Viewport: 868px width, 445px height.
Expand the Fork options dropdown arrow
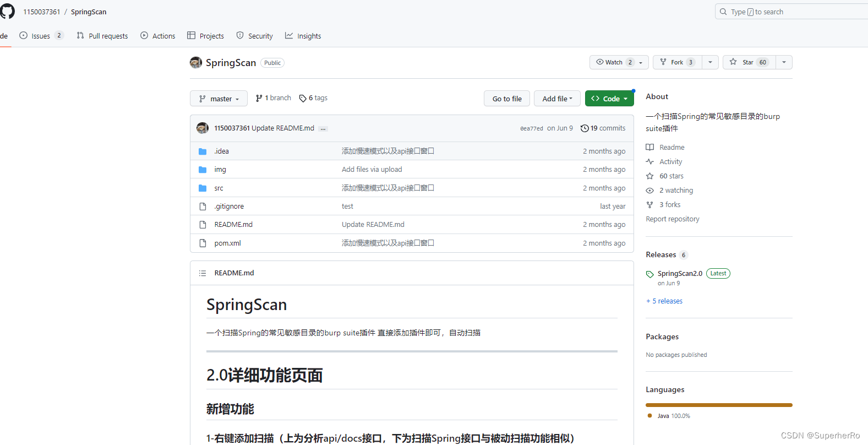pos(710,62)
